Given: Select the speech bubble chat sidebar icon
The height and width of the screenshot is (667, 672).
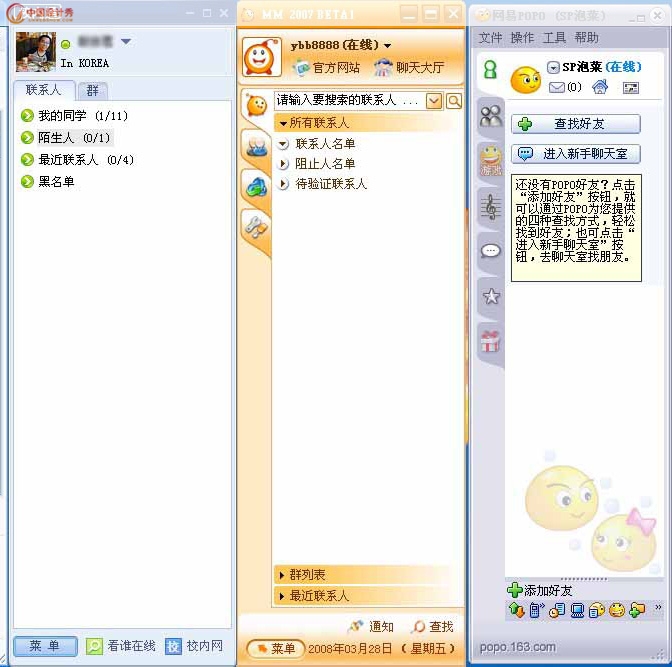Looking at the screenshot, I should 491,251.
